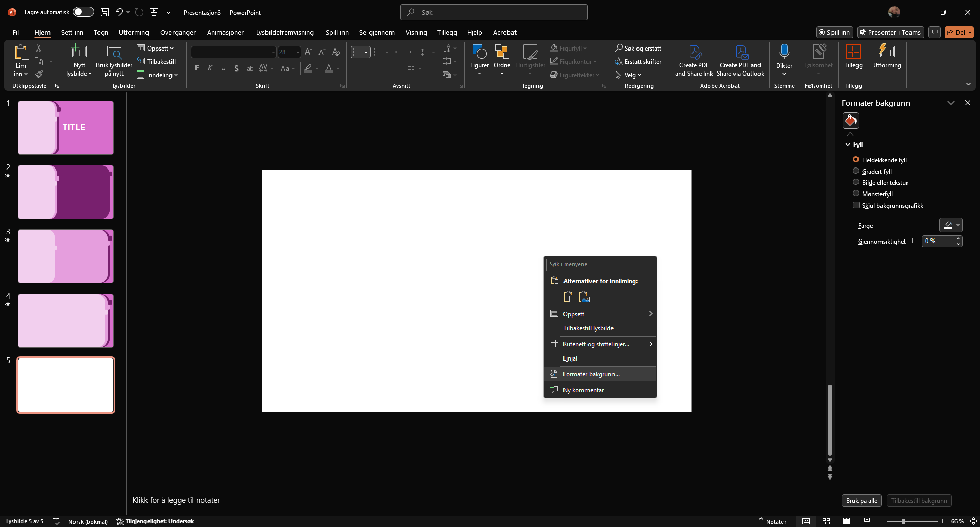Click the Presenter i Teams button

(x=891, y=32)
